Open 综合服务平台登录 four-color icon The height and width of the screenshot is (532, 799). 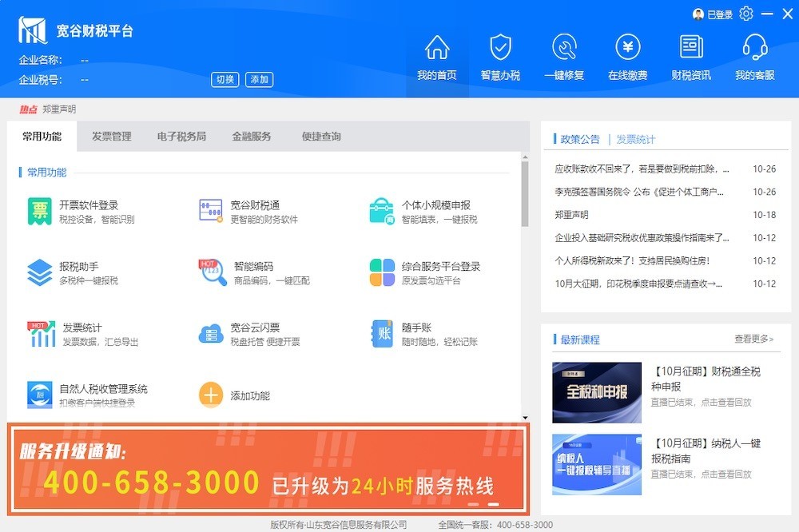[x=381, y=272]
